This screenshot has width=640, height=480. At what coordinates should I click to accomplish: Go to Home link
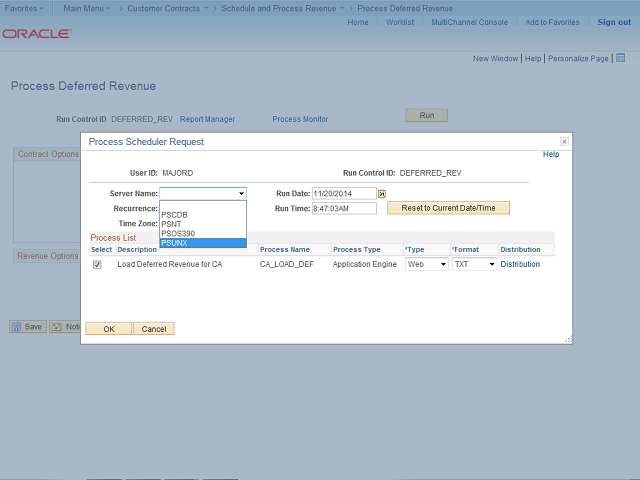pos(358,22)
